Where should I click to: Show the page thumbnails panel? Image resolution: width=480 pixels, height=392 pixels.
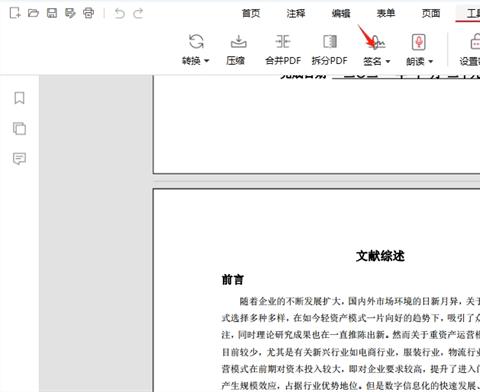click(19, 128)
